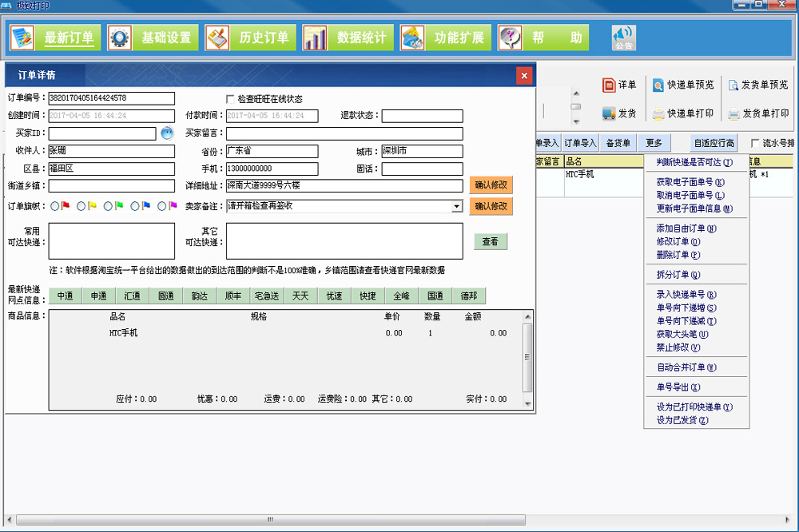799x532 pixels.
Task: Open the 更多 more options dropdown
Action: (x=654, y=141)
